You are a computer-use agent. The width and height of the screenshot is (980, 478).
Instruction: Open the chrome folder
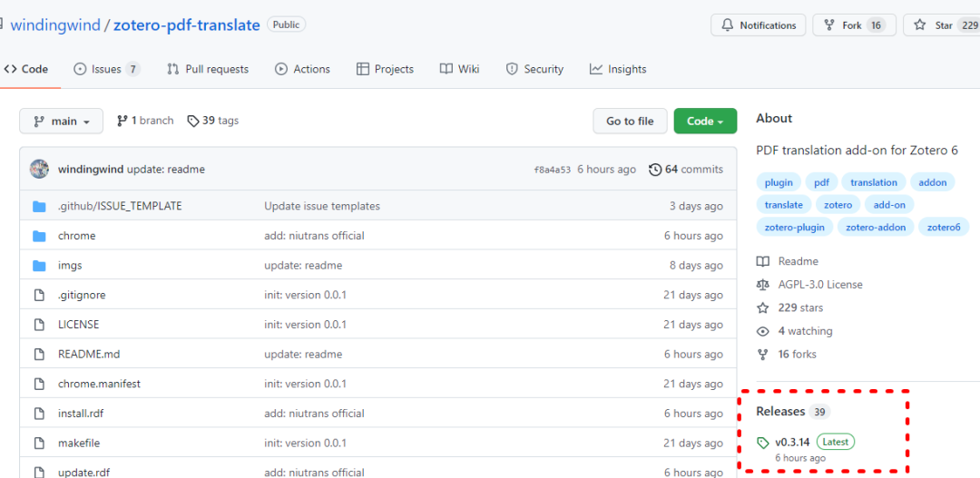pyautogui.click(x=77, y=236)
